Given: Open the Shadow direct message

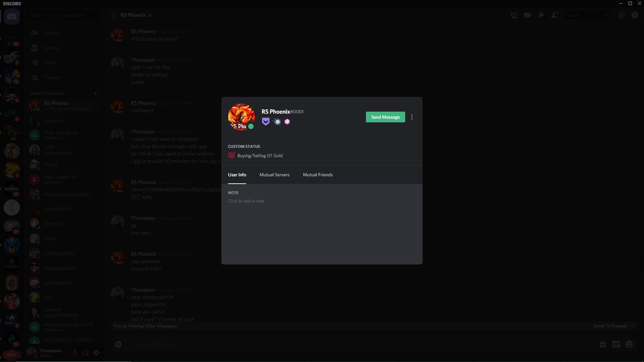Looking at the screenshot, I should 64,312.
